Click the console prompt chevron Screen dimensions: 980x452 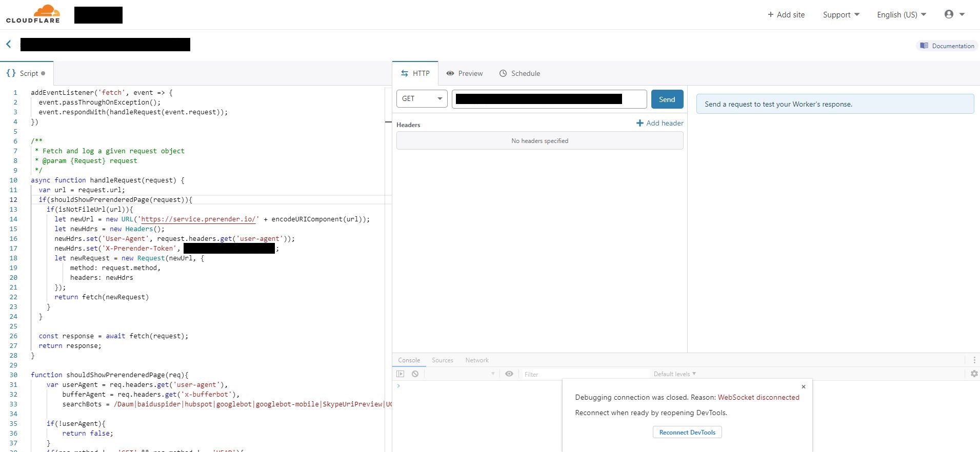398,386
